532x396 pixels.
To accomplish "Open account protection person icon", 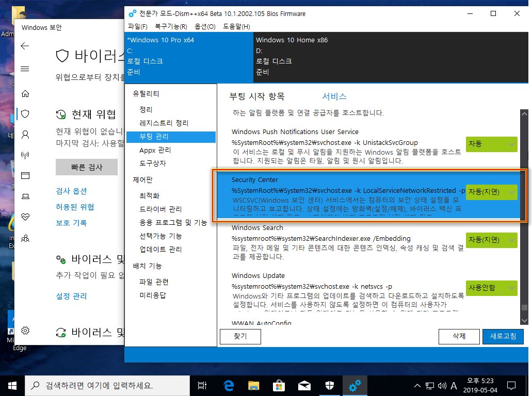I will (25, 135).
